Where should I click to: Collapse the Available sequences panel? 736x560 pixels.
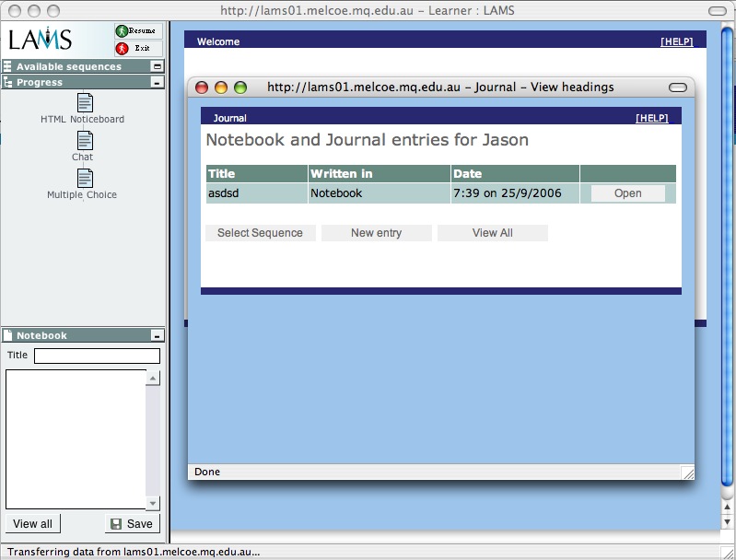157,67
